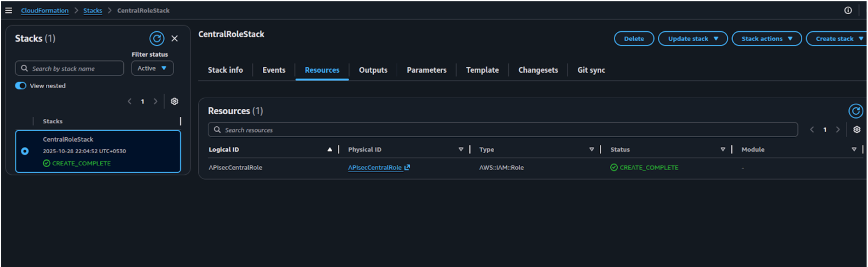The image size is (868, 267).
Task: Switch to the Events tab
Action: click(274, 70)
